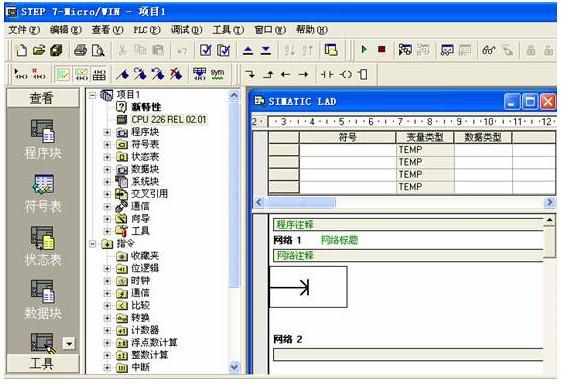Open the 窗口(W) menu

(x=270, y=30)
